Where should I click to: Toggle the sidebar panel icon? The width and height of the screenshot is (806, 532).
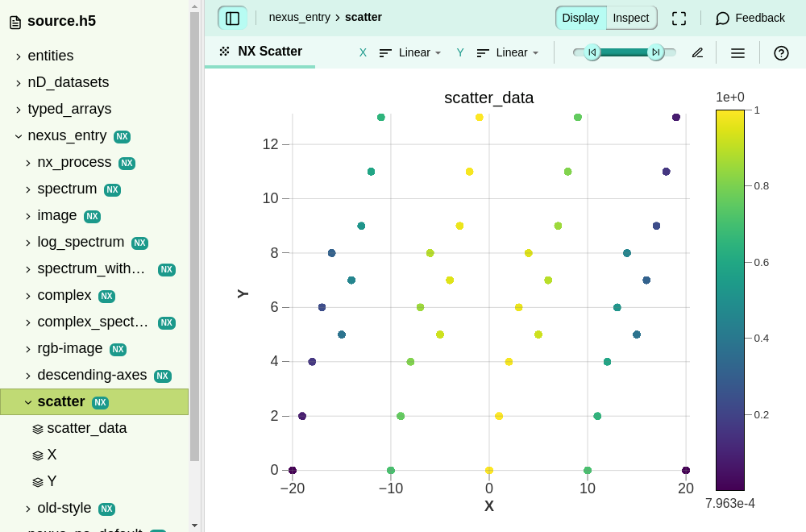[232, 18]
